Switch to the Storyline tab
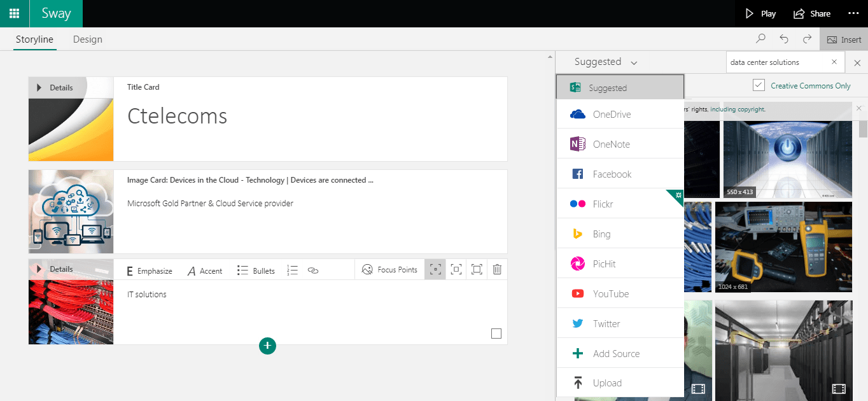The image size is (868, 401). [34, 39]
